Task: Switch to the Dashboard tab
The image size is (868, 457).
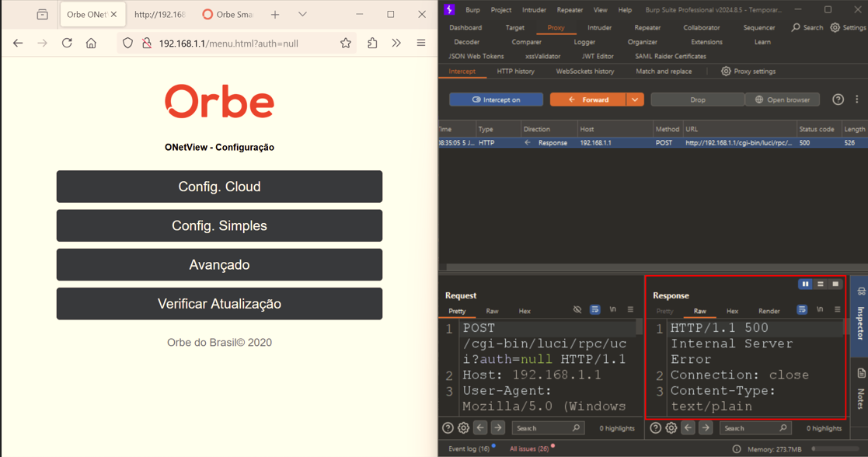Action: (x=465, y=28)
